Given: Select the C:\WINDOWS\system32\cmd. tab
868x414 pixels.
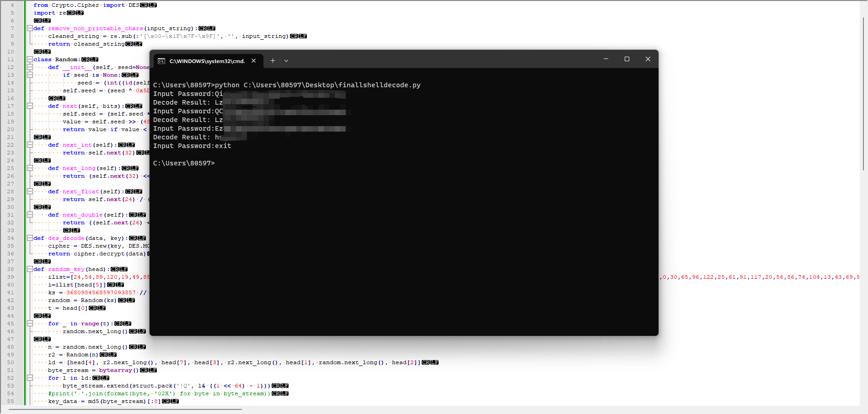Looking at the screenshot, I should [x=207, y=61].
